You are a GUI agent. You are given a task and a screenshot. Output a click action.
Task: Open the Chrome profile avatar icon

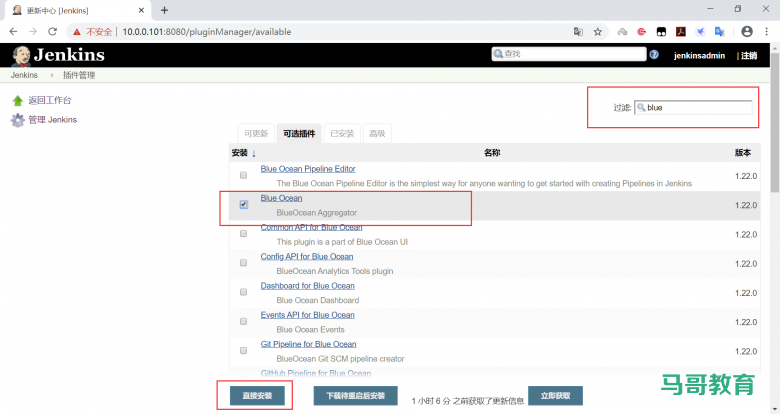click(x=747, y=31)
